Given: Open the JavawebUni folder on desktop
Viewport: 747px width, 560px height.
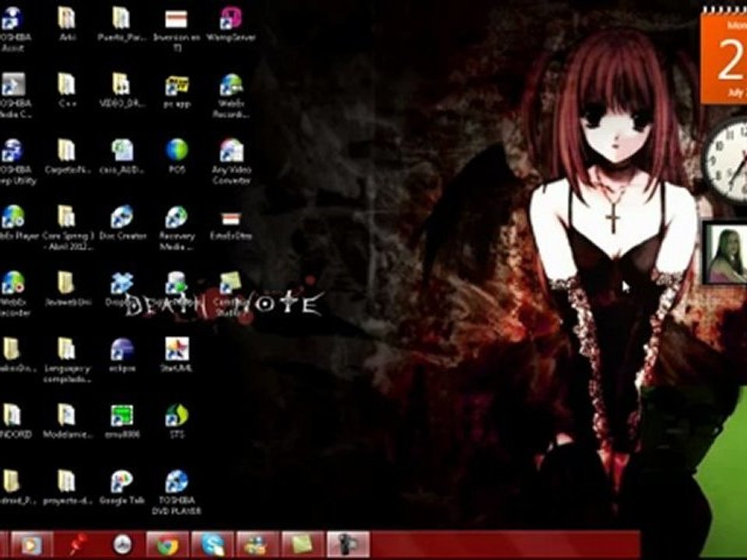Looking at the screenshot, I should click(67, 288).
